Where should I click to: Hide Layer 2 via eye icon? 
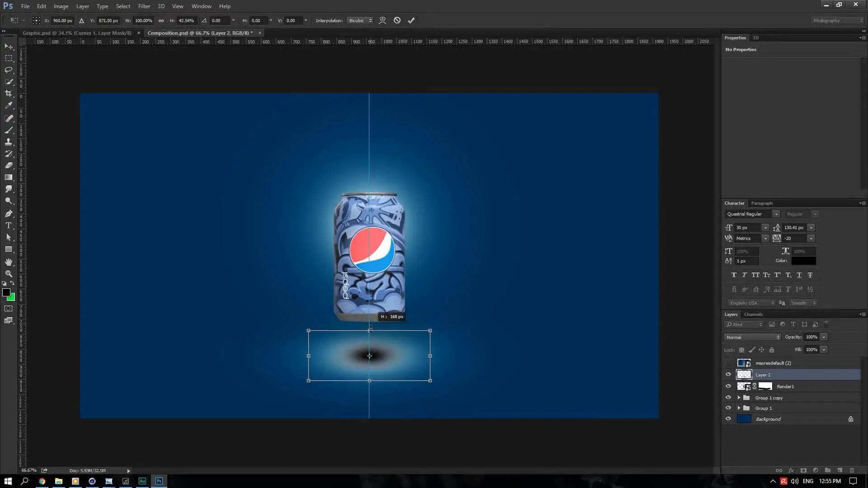(x=728, y=375)
